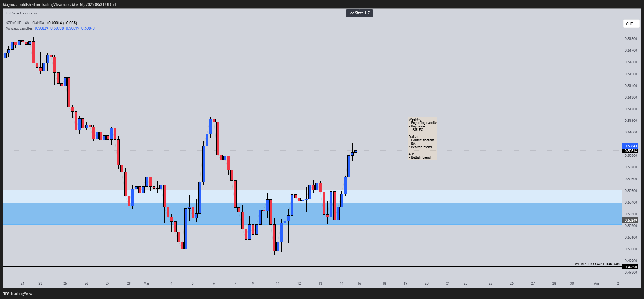
Task: Click the Lot Size Calculator pane title
Action: pos(21,13)
